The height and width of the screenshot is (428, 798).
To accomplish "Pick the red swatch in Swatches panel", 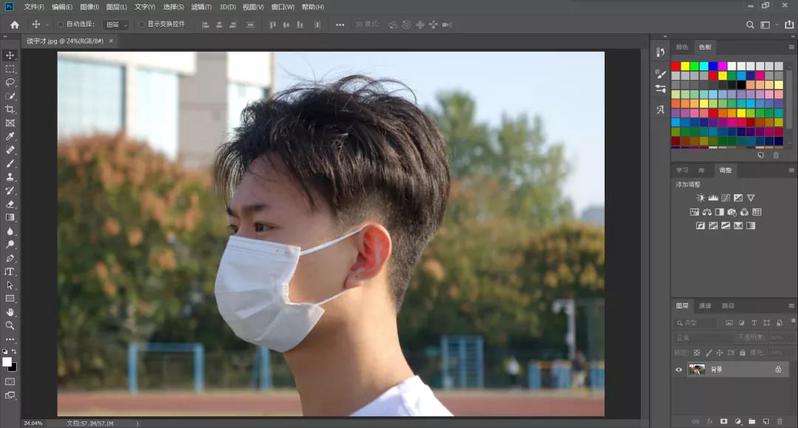I will click(x=676, y=66).
